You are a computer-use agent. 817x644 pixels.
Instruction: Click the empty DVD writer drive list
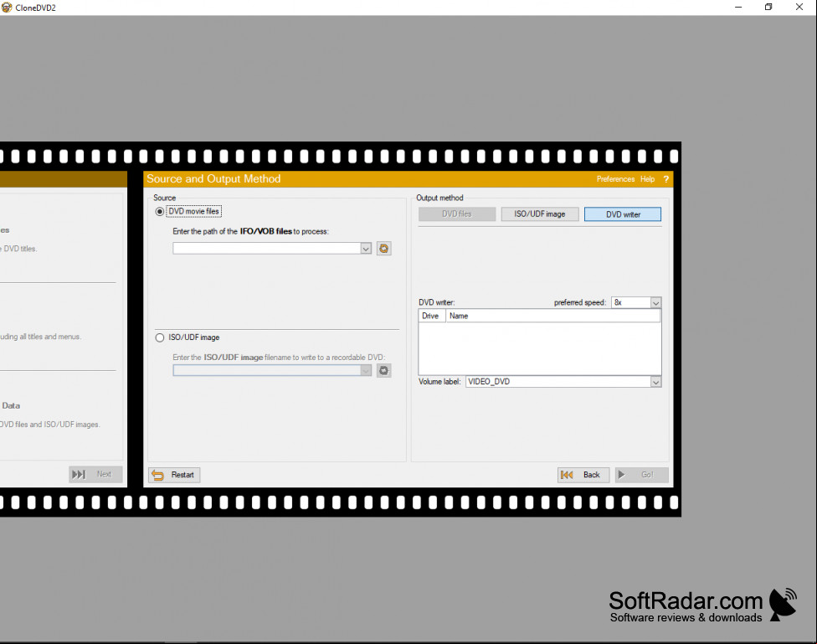coord(540,348)
